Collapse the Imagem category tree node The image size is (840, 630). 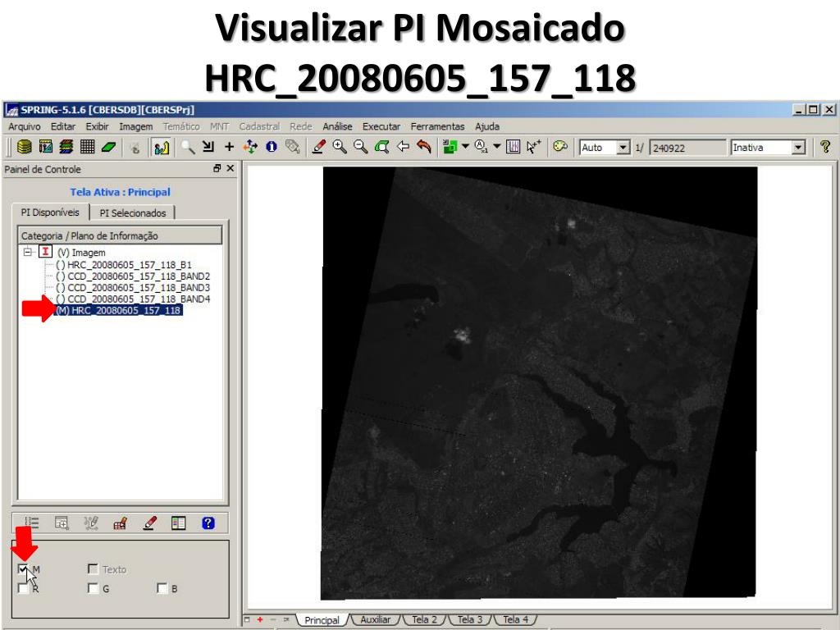pyautogui.click(x=27, y=252)
